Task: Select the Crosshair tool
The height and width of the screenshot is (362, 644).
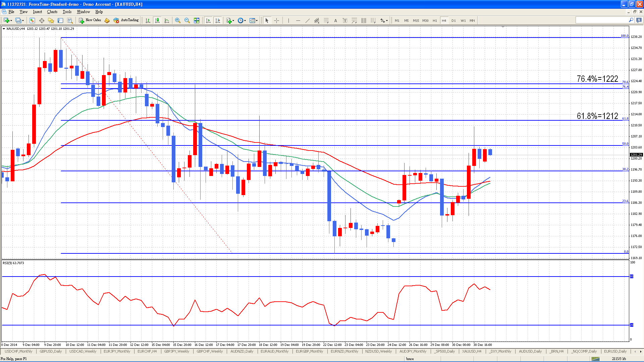Action: [x=276, y=20]
